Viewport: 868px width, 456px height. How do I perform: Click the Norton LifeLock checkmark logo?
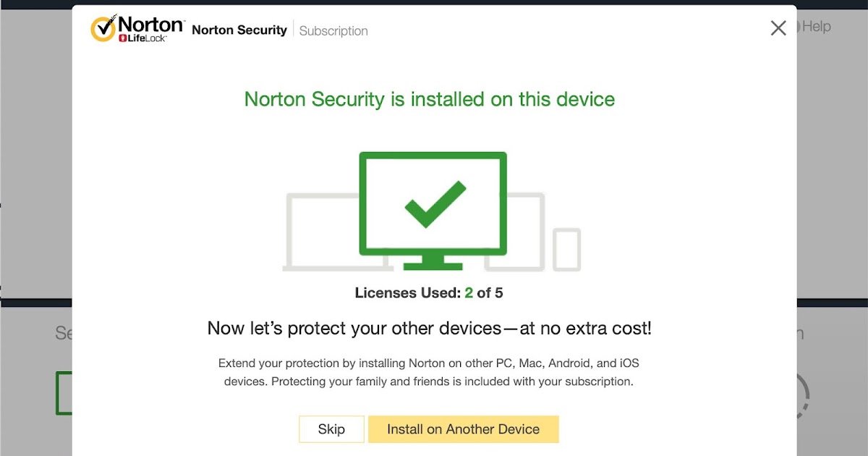click(x=104, y=28)
